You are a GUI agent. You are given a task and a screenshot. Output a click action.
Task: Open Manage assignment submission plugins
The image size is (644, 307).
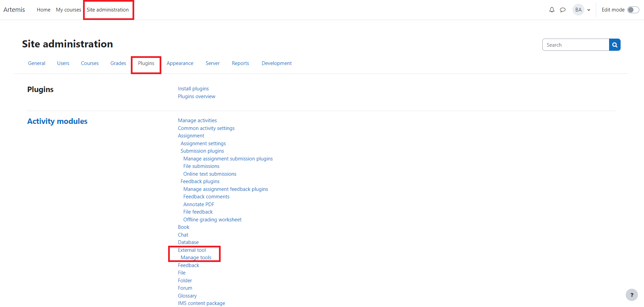tap(228, 158)
